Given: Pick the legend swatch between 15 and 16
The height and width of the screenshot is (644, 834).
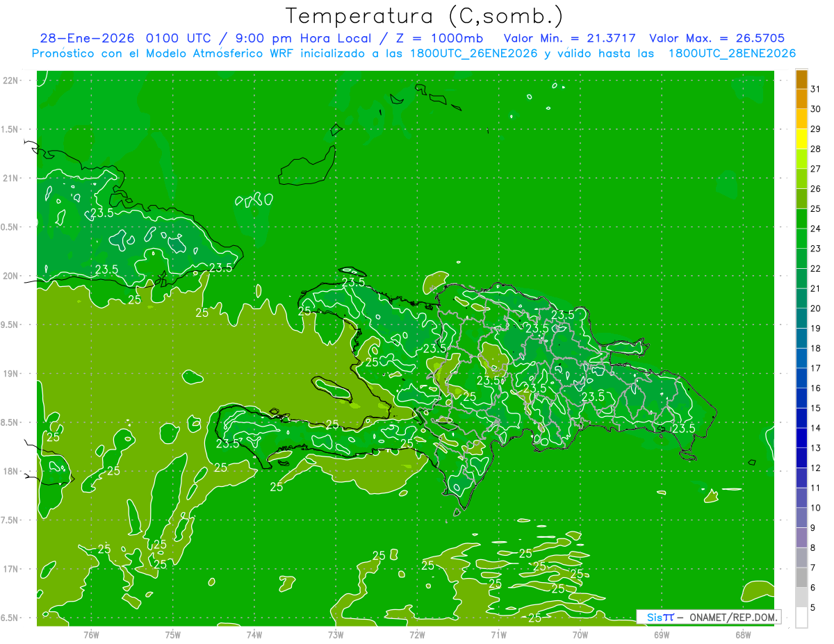Looking at the screenshot, I should pos(801,398).
